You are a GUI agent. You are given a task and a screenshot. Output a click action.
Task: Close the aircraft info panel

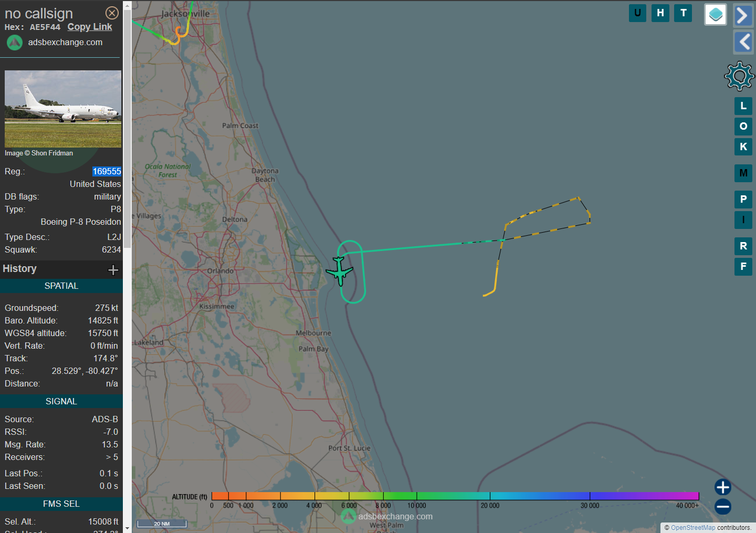coord(112,13)
